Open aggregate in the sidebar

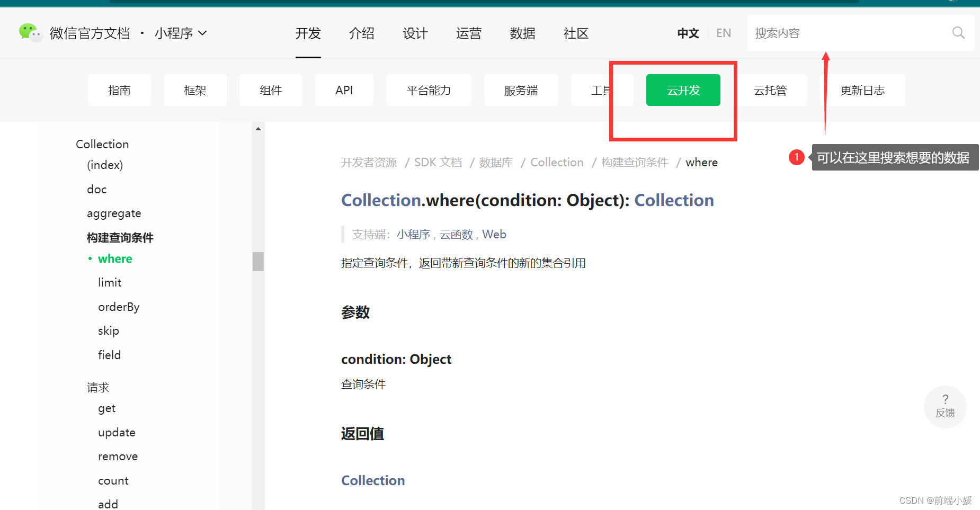114,213
